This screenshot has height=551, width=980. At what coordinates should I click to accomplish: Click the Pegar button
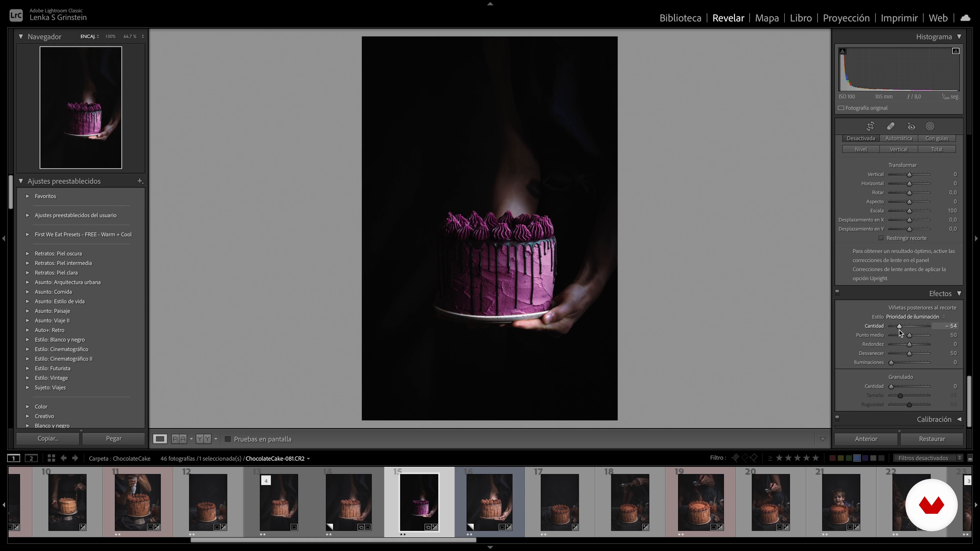coord(113,439)
